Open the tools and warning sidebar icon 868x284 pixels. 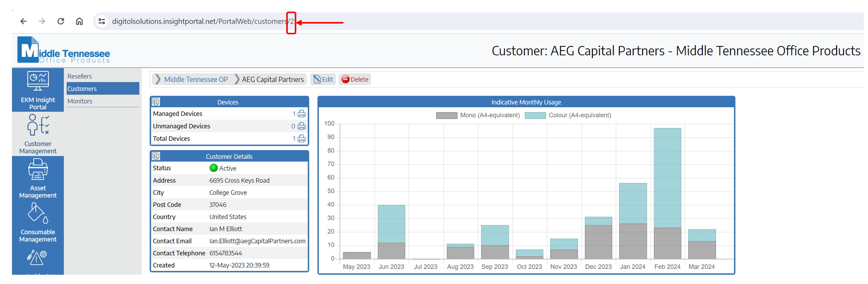(37, 257)
